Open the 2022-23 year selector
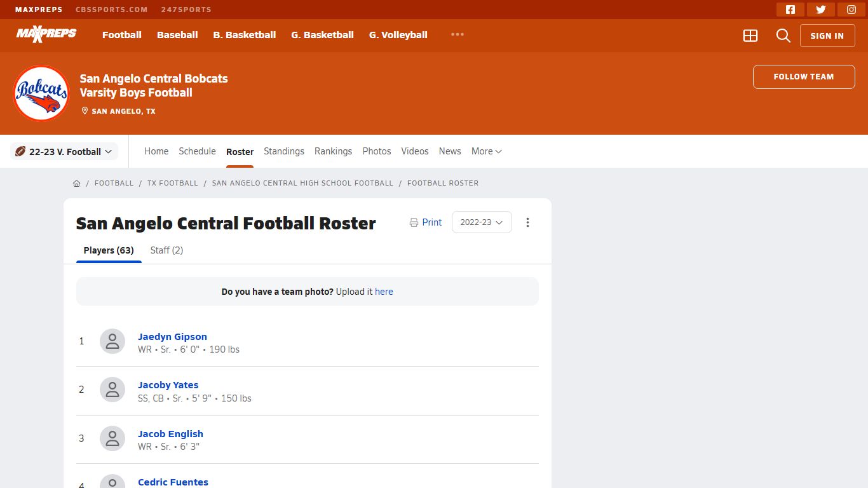Viewport: 868px width, 488px height. [x=482, y=222]
